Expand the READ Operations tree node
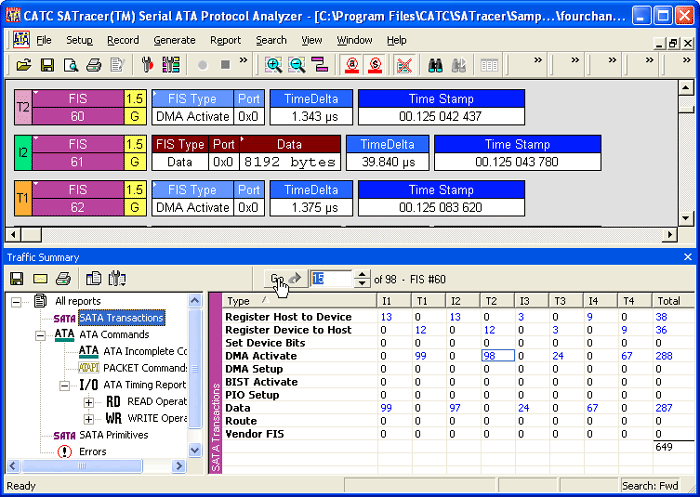Viewport: 700px width, 497px height. (x=88, y=402)
